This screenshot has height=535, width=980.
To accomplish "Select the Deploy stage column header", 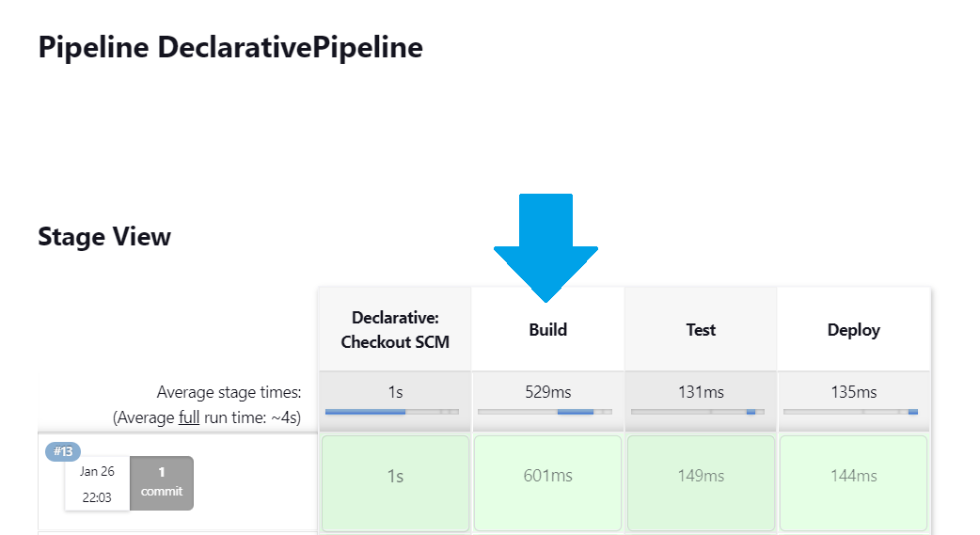I will (854, 329).
